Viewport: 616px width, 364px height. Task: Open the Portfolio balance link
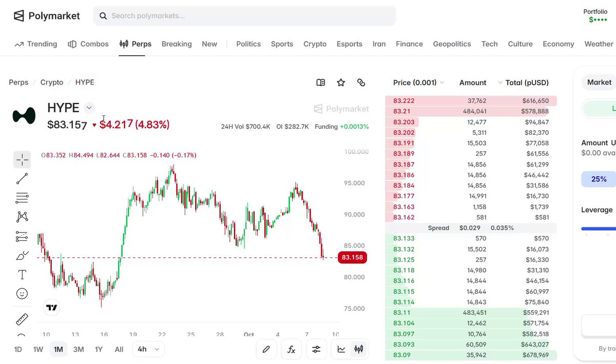point(595,16)
